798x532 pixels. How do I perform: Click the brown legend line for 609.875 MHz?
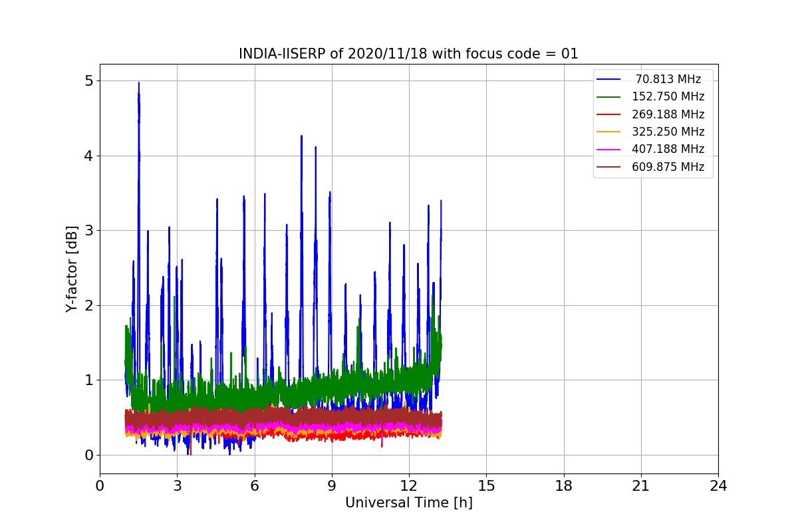pos(609,167)
